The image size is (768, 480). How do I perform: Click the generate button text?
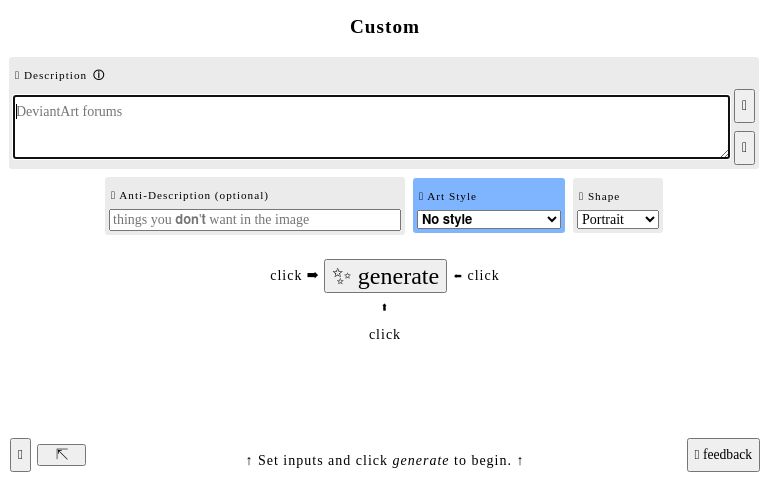[398, 277]
